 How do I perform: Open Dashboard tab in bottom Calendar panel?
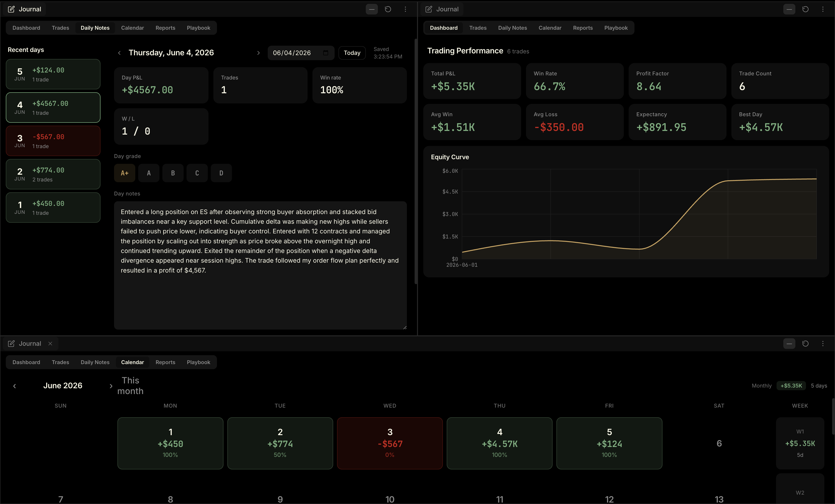[x=26, y=362]
